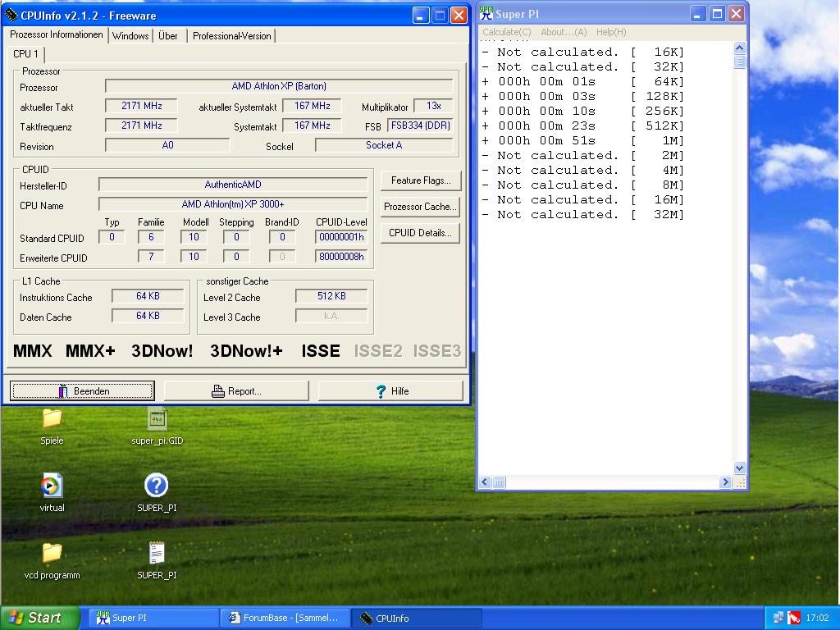Click Super PI horizontal scroll right arrow
The height and width of the screenshot is (630, 840).
pyautogui.click(x=725, y=482)
